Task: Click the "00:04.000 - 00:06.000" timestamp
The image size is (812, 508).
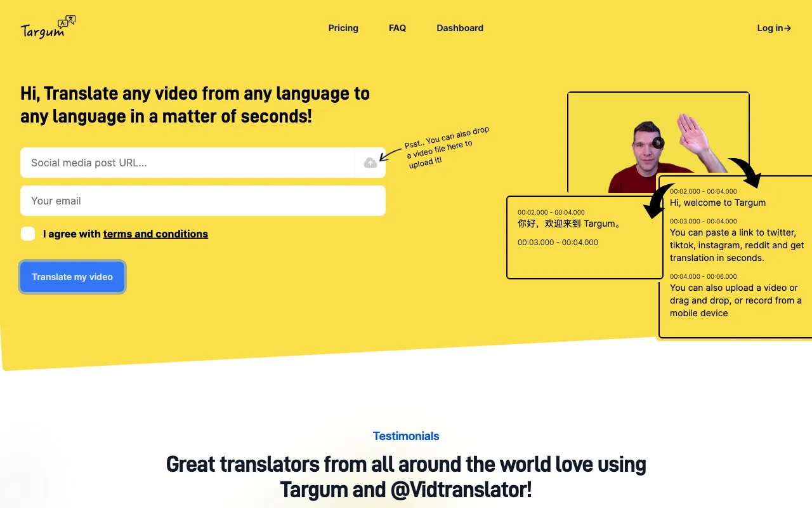Action: point(704,276)
